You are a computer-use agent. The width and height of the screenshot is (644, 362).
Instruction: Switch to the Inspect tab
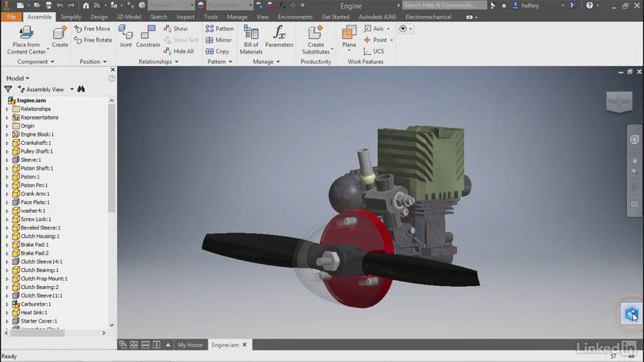coord(185,17)
